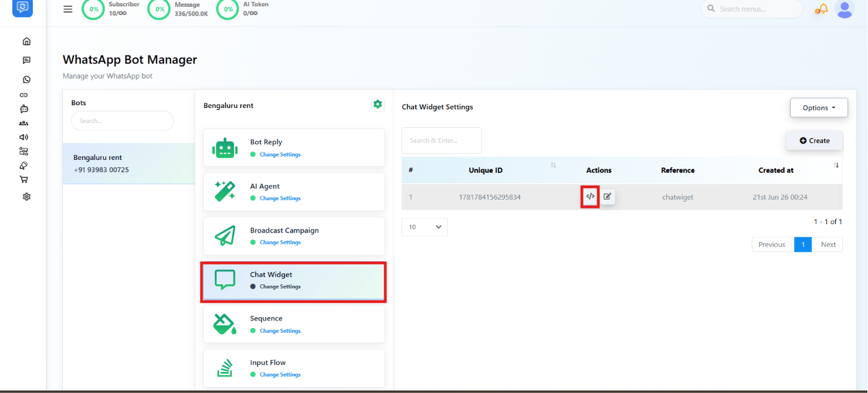Click the Sequence paint bucket icon
This screenshot has height=393, width=868.
[225, 324]
